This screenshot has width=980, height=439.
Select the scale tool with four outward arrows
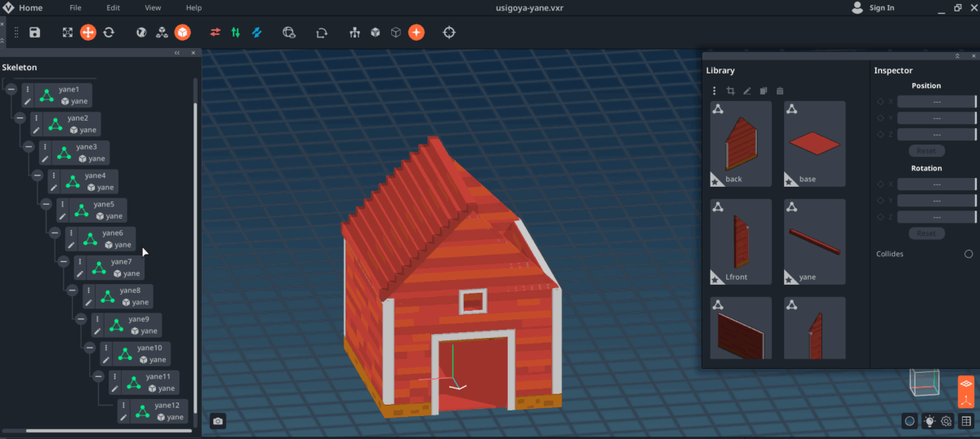click(68, 33)
